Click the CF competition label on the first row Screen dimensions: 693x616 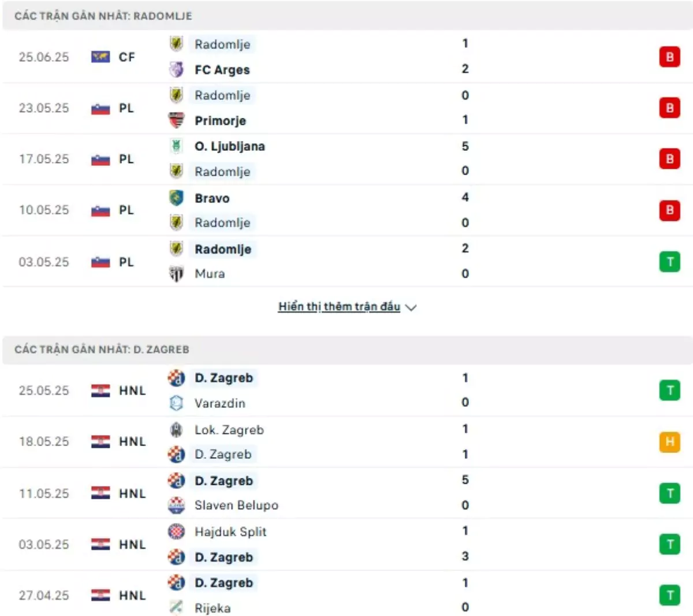point(126,57)
